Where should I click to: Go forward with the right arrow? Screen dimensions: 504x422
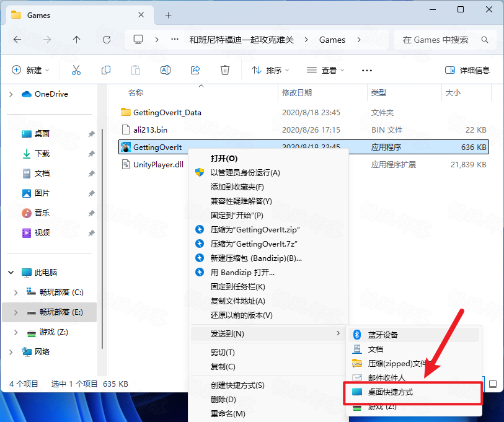click(47, 40)
